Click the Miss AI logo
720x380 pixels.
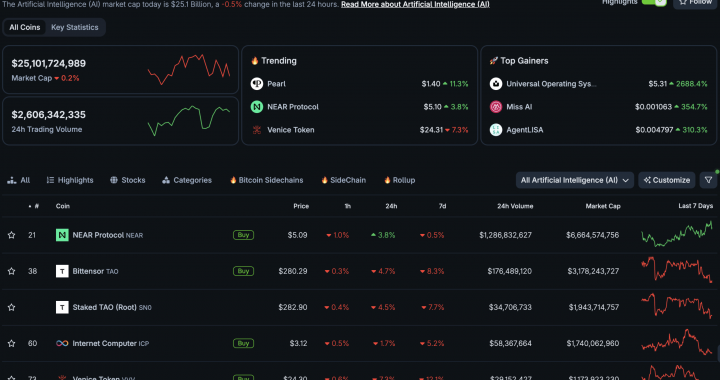click(496, 106)
